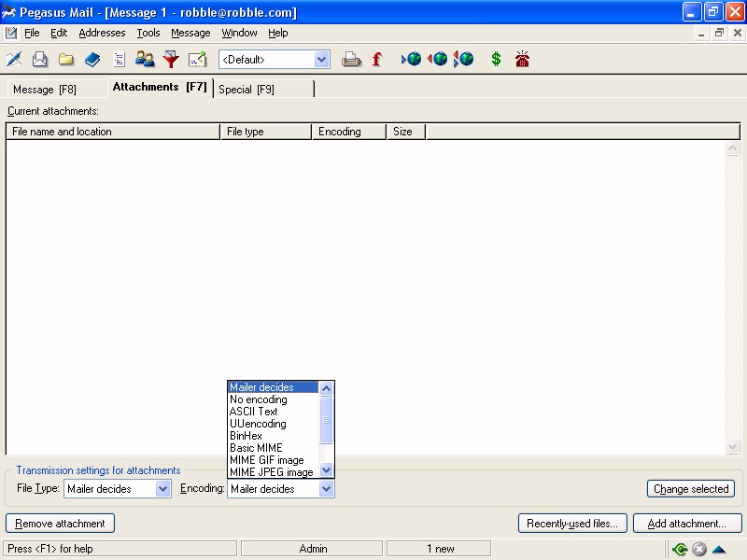This screenshot has height=560, width=747.
Task: Minimize the inner message window
Action: pyautogui.click(x=701, y=33)
